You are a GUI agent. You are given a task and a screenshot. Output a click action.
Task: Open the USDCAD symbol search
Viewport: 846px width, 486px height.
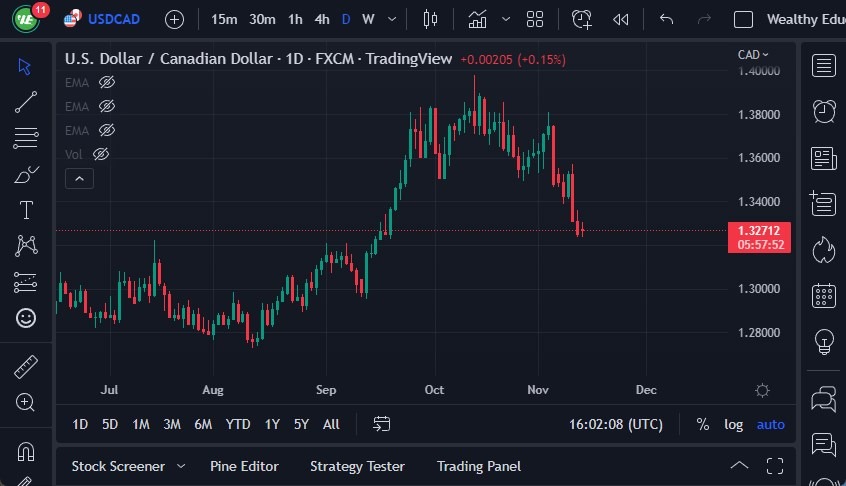102,19
